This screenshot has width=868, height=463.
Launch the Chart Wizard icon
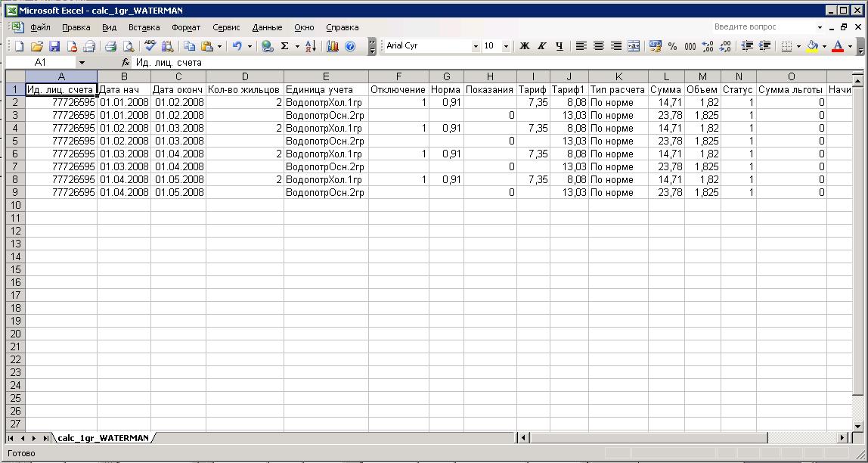tap(332, 46)
